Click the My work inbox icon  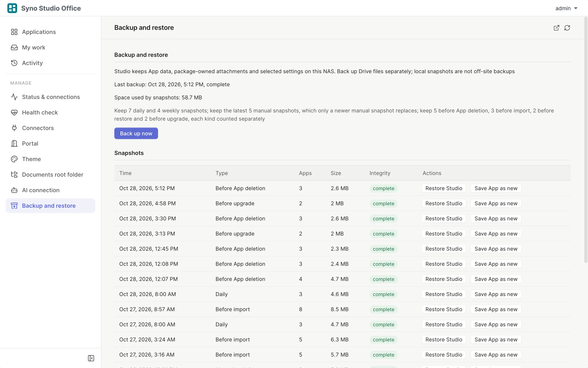[14, 47]
